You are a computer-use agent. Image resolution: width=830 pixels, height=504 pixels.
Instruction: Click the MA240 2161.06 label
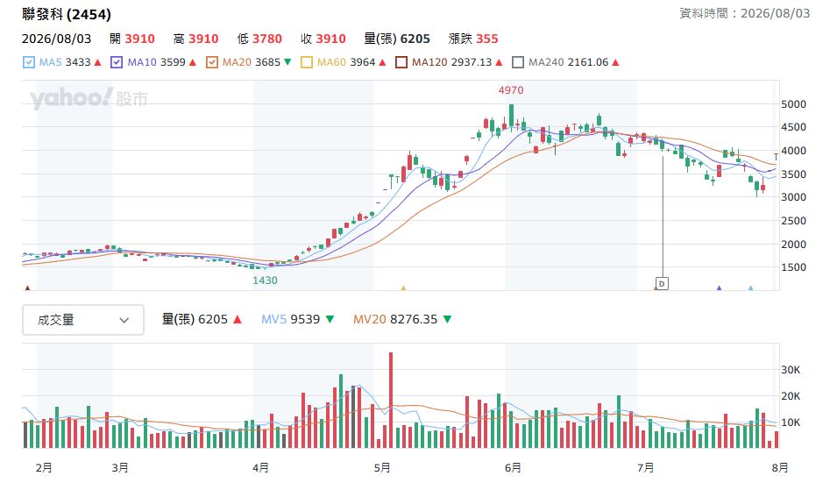tap(568, 62)
